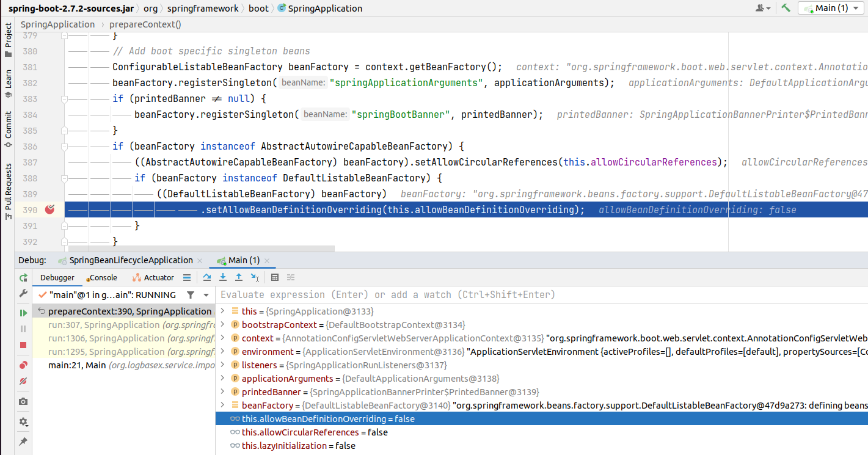Expand the beanFactory variable node
This screenshot has width=868, height=455.
pos(222,406)
